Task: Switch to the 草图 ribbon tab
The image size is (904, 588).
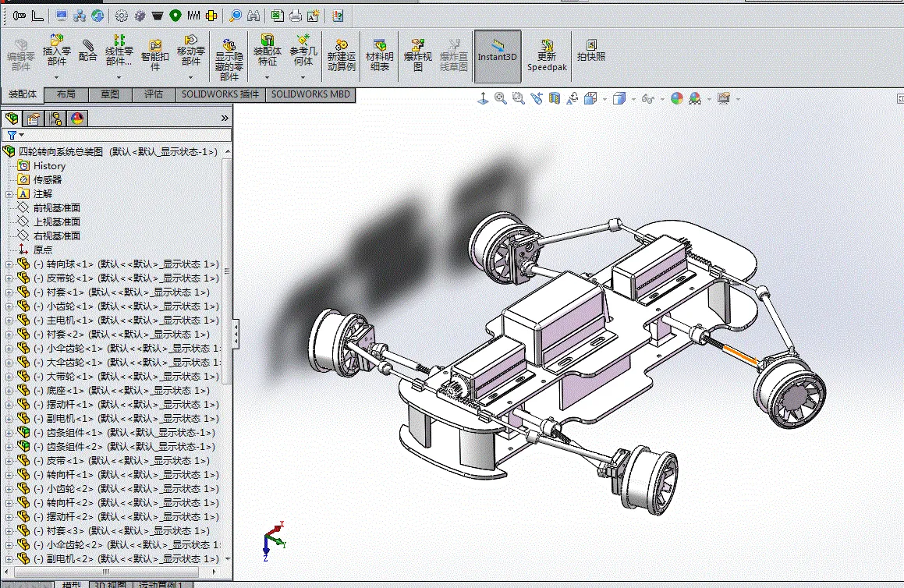Action: [109, 94]
